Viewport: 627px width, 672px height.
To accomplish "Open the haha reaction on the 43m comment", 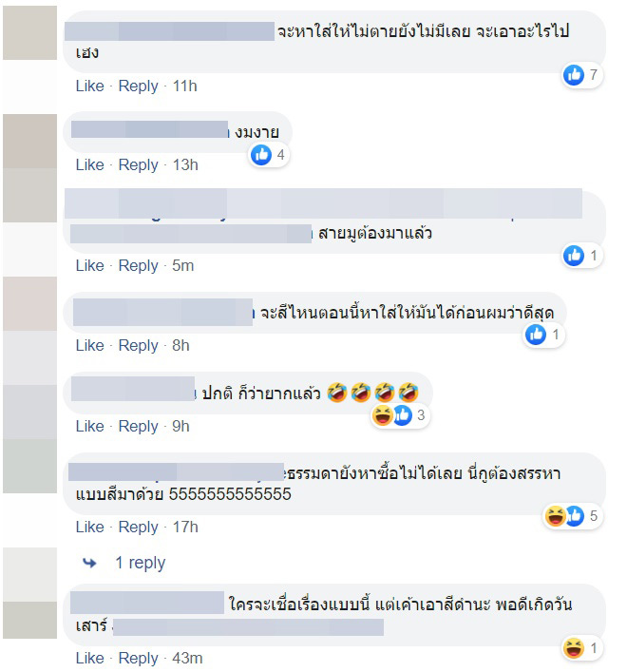I will [574, 648].
